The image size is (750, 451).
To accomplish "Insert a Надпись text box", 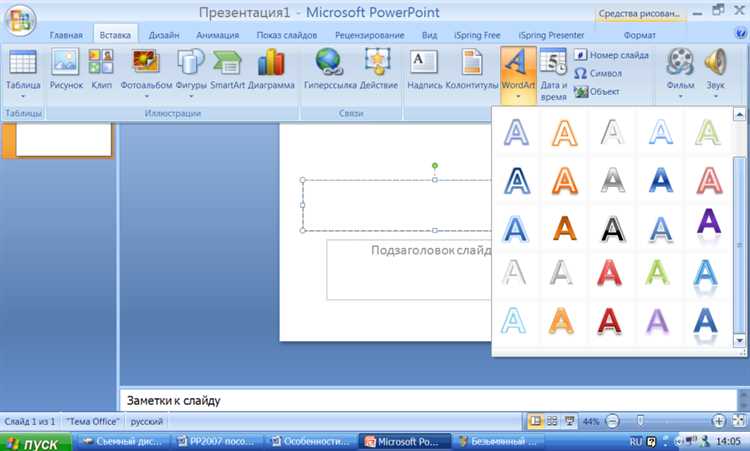I will coord(424,70).
